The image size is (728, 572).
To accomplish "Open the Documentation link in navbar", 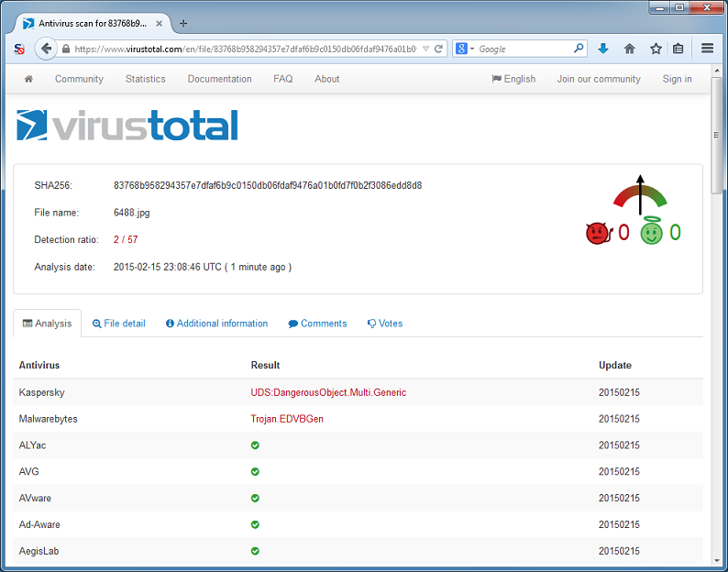I will (219, 79).
